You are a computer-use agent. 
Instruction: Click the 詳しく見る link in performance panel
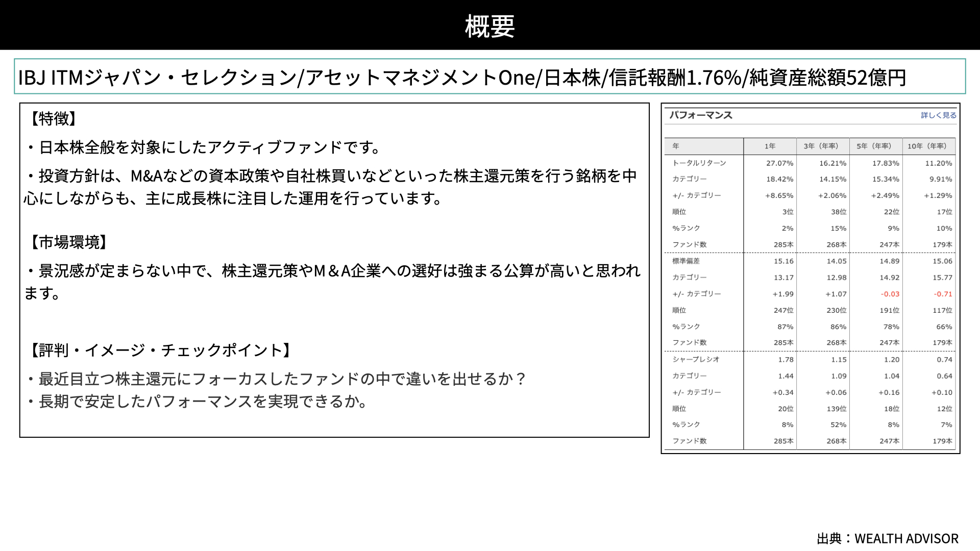point(939,115)
